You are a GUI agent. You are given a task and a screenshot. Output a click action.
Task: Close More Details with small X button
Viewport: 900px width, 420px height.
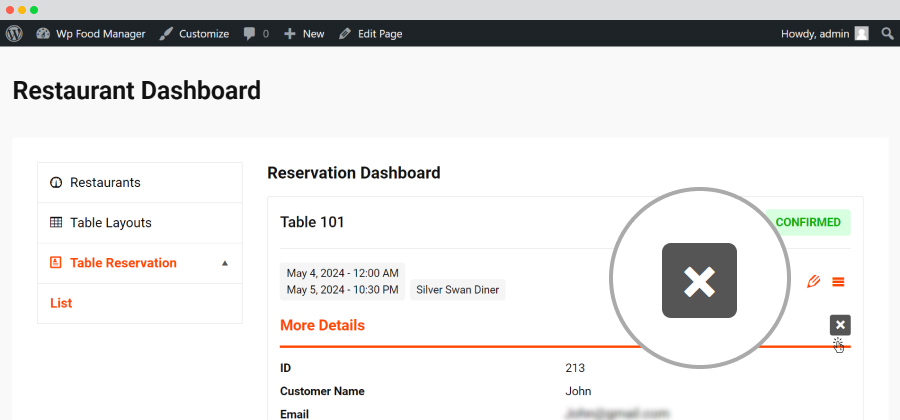[x=840, y=325]
